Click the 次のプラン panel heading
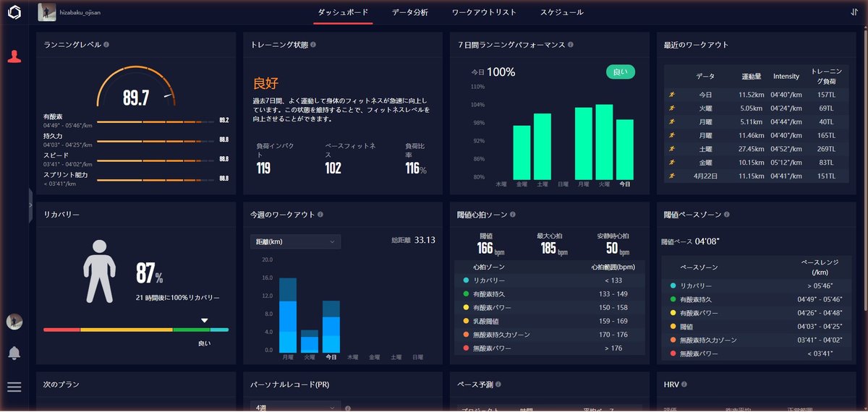The image size is (868, 412). click(61, 385)
